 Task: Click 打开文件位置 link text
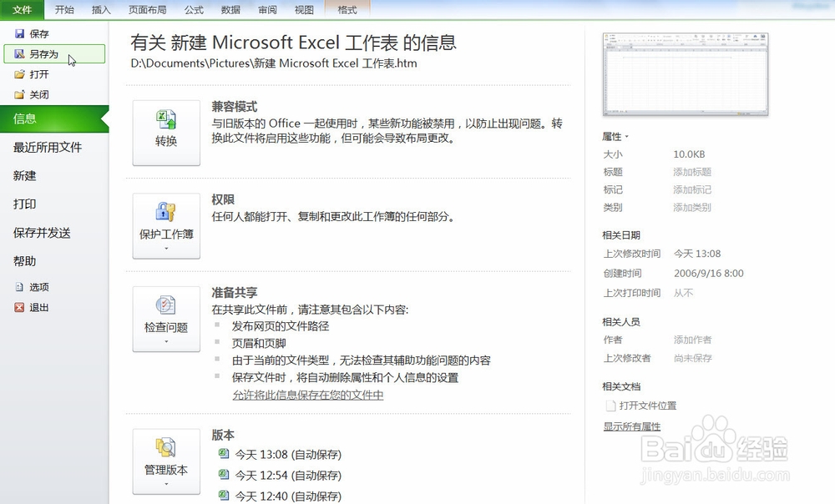coord(648,406)
